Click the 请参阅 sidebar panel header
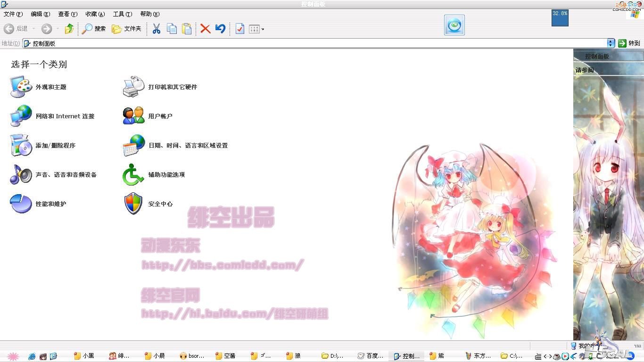Screen dimensions: 644x362 pyautogui.click(x=609, y=70)
